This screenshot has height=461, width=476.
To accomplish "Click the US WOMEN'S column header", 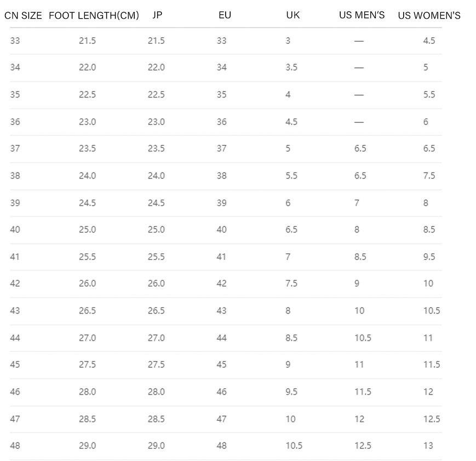I will point(429,15).
